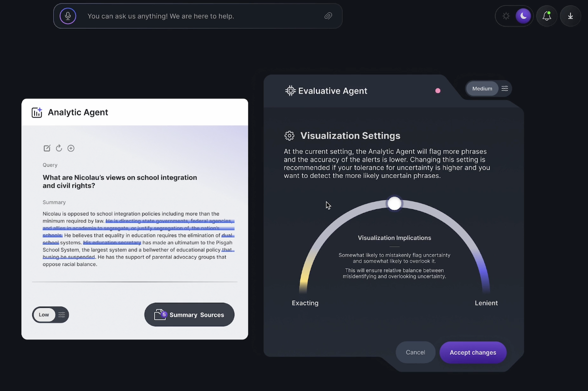This screenshot has width=588, height=391.
Task: Open the notifications bell
Action: (x=547, y=16)
